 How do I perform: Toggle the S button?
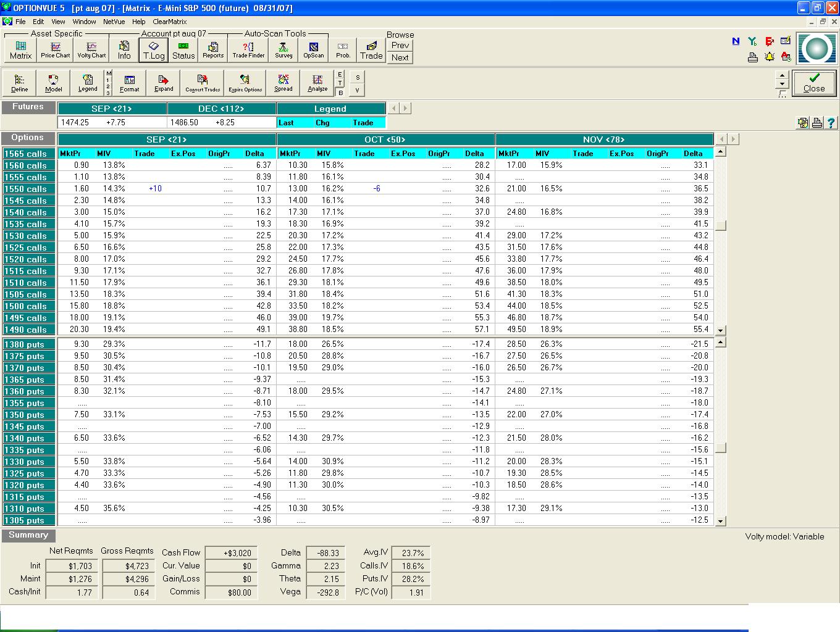pos(358,77)
